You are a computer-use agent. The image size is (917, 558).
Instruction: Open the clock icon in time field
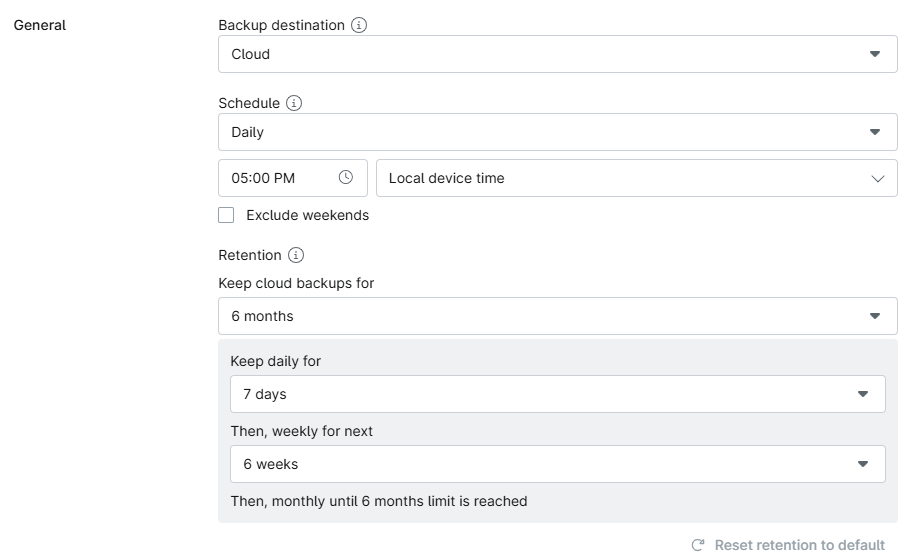(x=346, y=178)
